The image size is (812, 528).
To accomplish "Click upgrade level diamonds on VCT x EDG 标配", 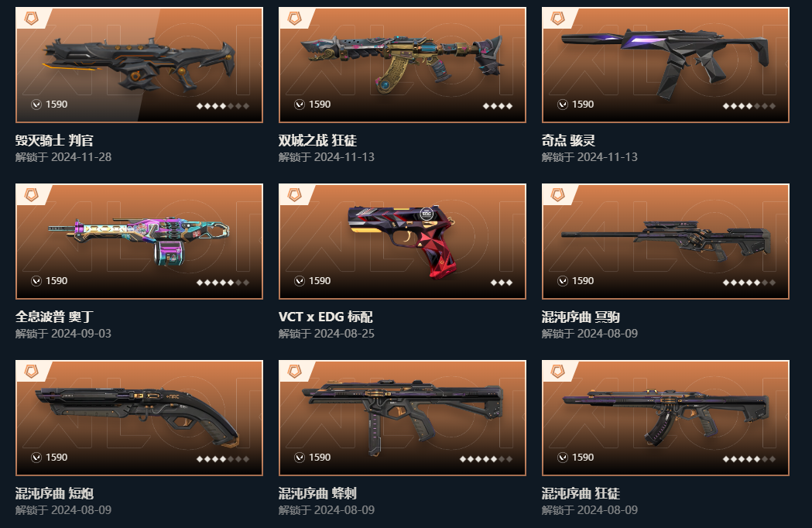I will (x=502, y=283).
